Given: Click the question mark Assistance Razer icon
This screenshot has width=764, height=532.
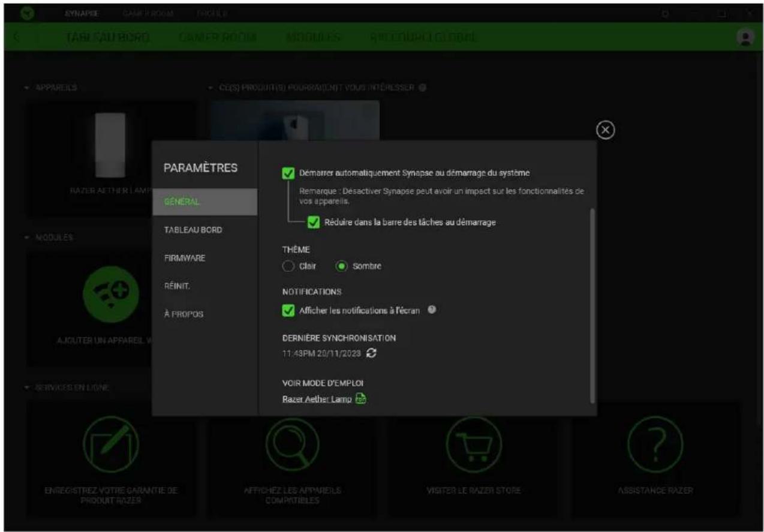Looking at the screenshot, I should pyautogui.click(x=655, y=444).
